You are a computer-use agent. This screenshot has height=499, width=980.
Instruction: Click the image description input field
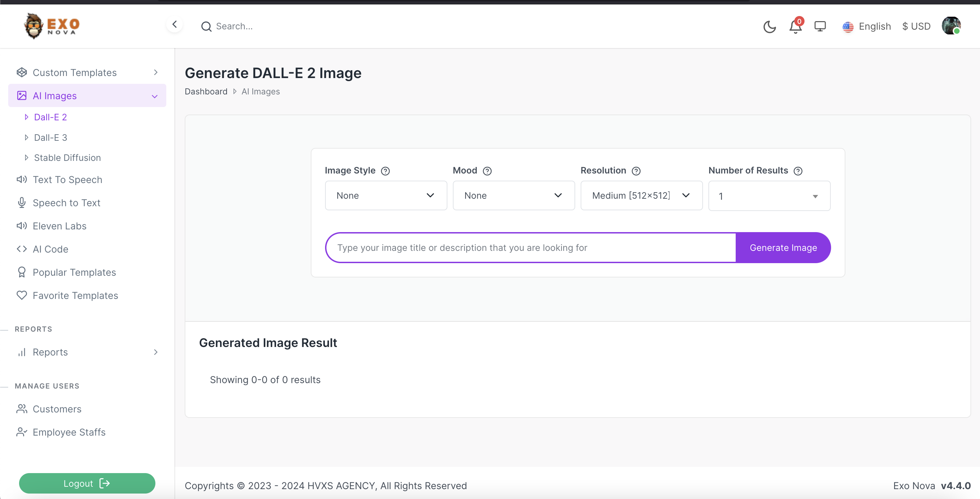coord(531,248)
